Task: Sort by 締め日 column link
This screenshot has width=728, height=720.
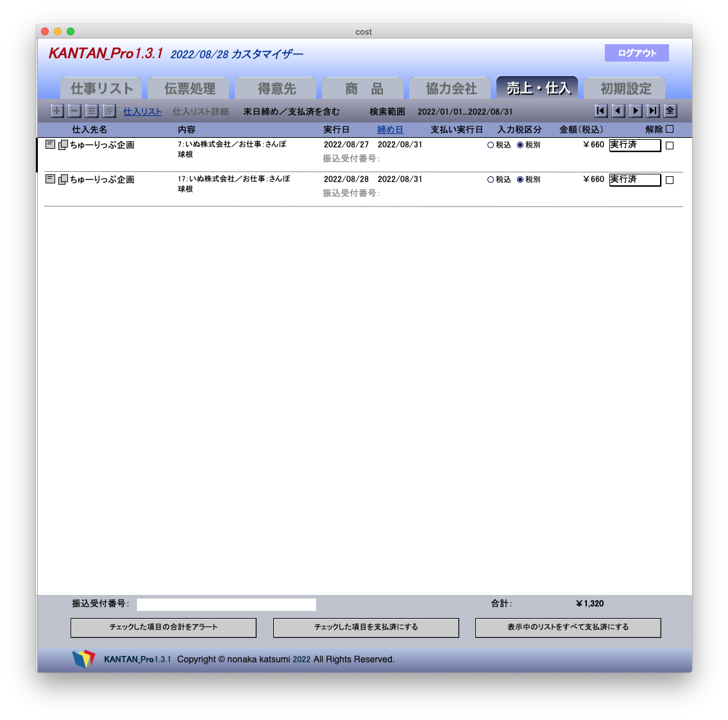Action: click(x=390, y=130)
